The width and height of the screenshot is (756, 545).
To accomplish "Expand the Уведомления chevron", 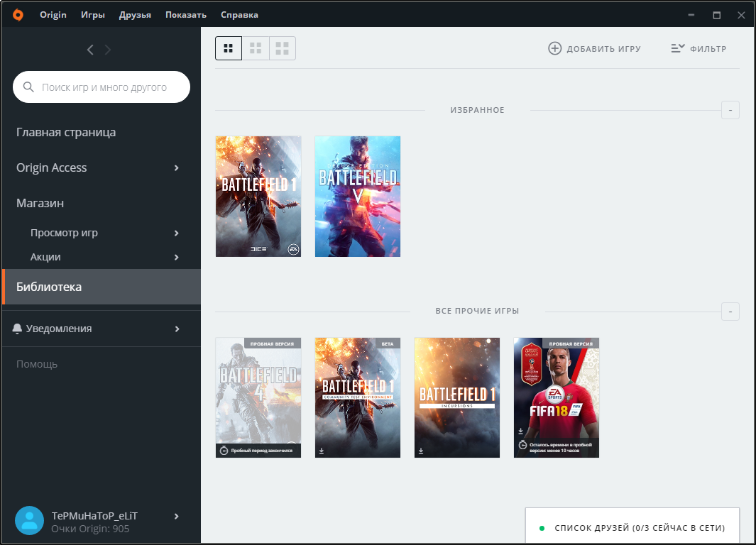I will 177,329.
